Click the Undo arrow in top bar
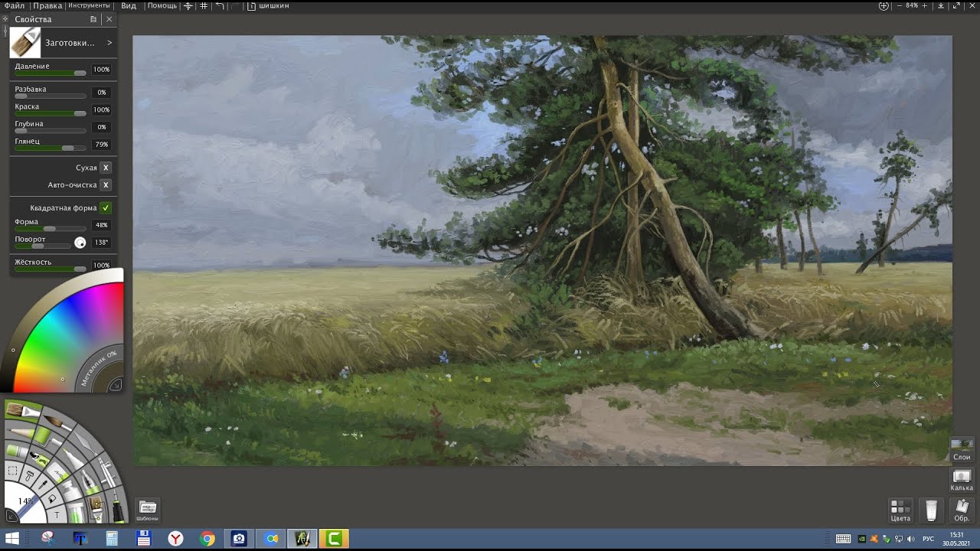Image resolution: width=980 pixels, height=551 pixels. (x=220, y=5)
